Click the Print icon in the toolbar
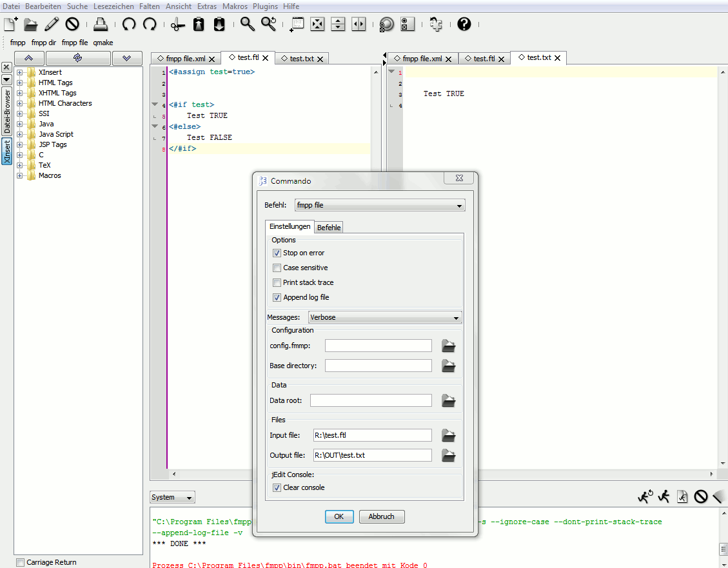The height and width of the screenshot is (568, 728). pyautogui.click(x=100, y=24)
